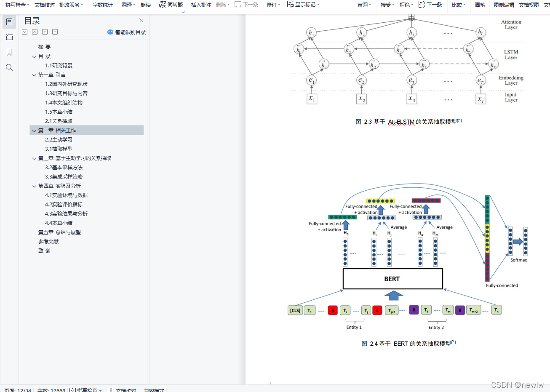550x392 pixels.
Task: Click the demote level minus box icon
Action: coord(55,32)
